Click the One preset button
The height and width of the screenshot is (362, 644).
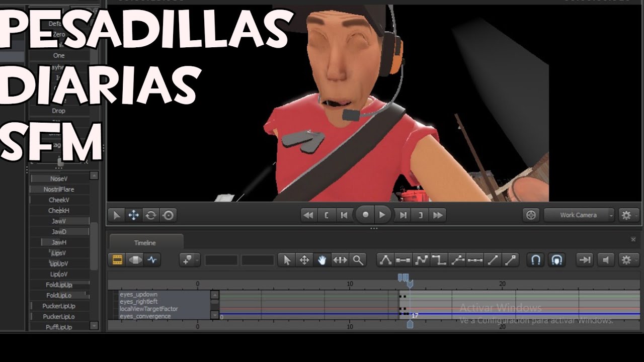pyautogui.click(x=59, y=55)
